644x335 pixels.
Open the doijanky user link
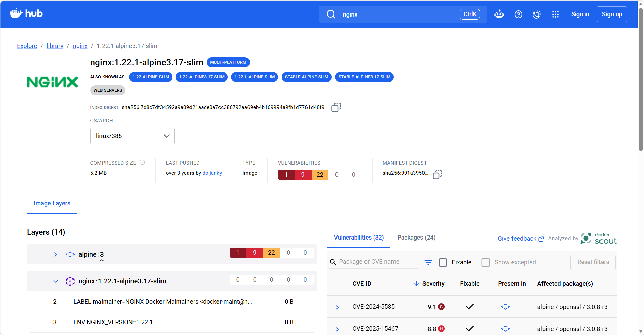[x=212, y=173]
